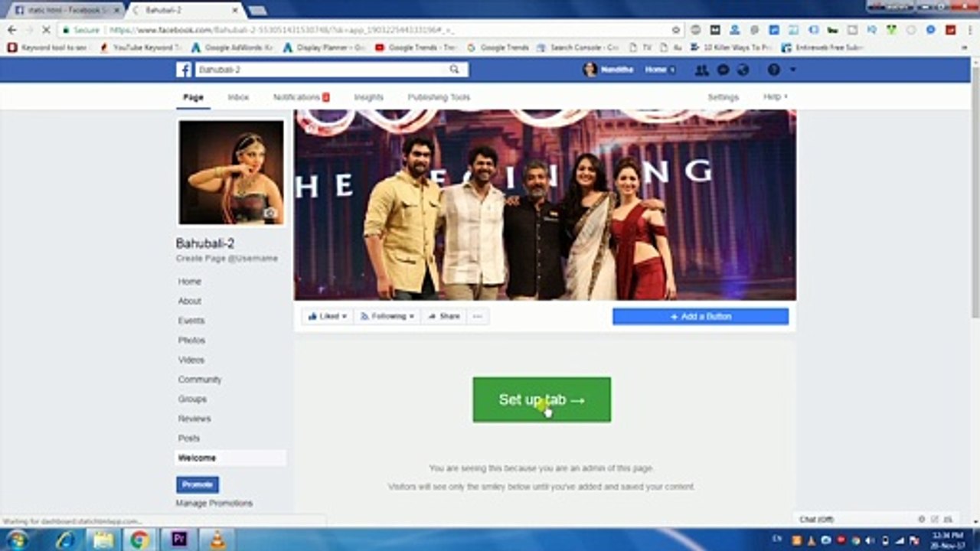
Task: Expand the Liked dropdown
Action: (328, 316)
